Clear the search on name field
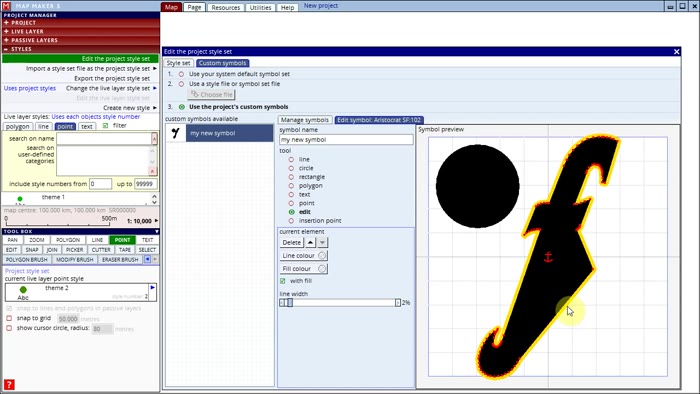The width and height of the screenshot is (700, 394). coord(154,139)
